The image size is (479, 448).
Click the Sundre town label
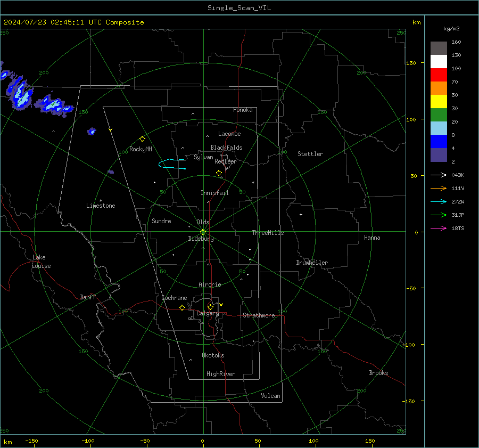(161, 221)
